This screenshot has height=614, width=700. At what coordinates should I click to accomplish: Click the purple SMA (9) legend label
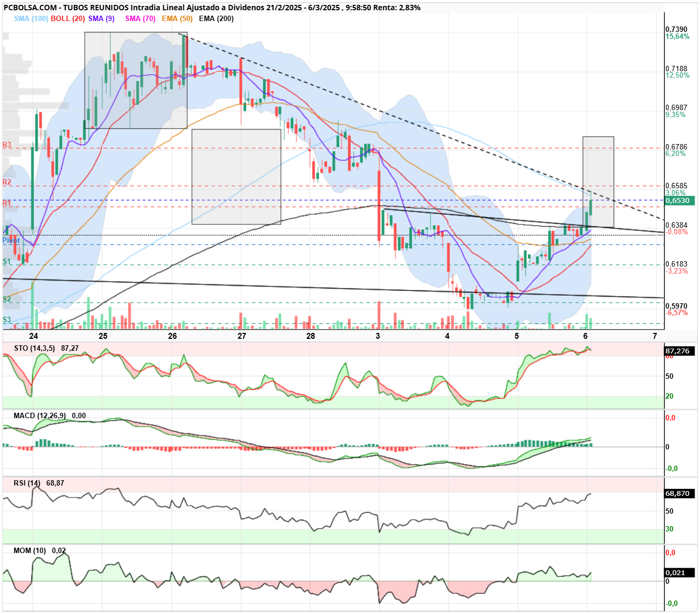pos(101,18)
